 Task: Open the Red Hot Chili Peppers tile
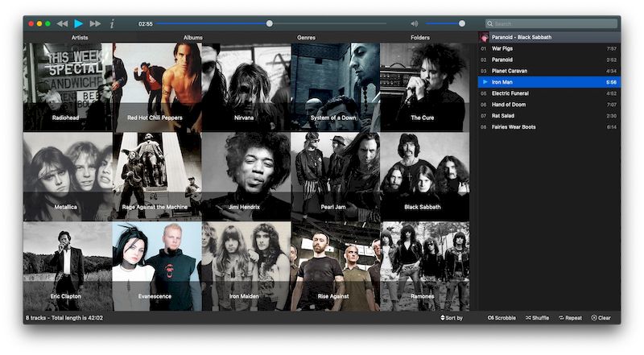coord(157,87)
